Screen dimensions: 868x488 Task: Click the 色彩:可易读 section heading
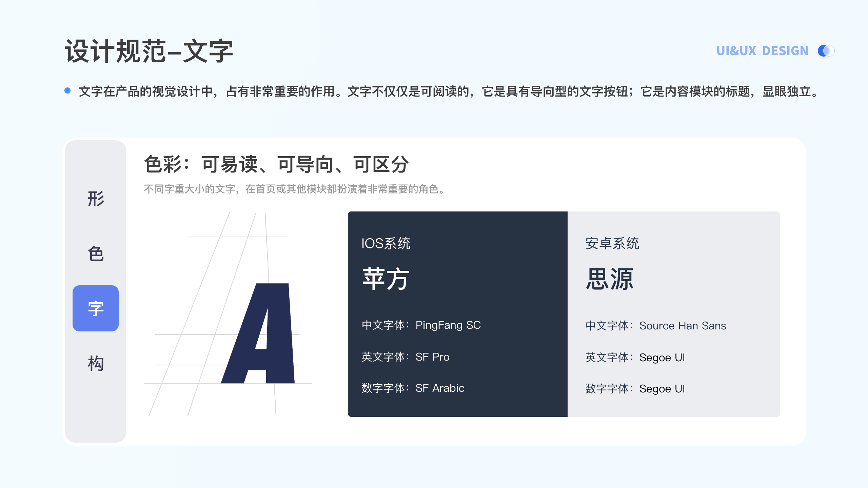click(276, 164)
